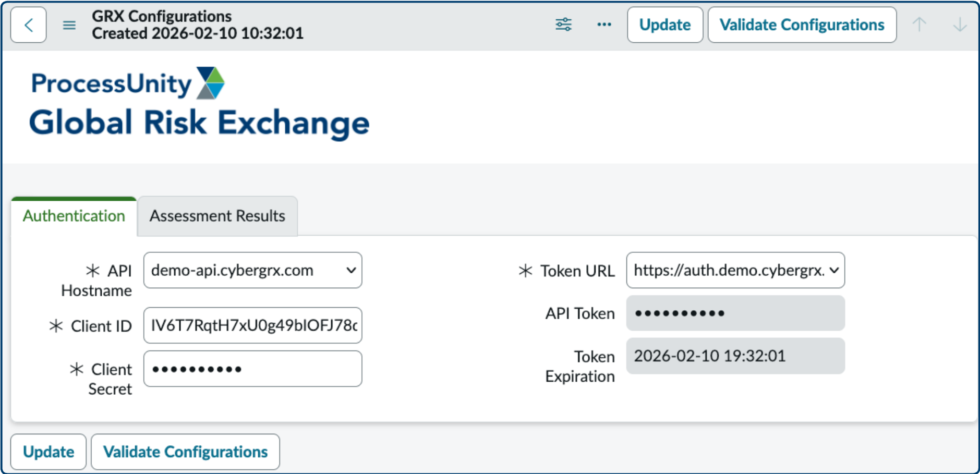980x474 pixels.
Task: Open the hamburger menu icon
Action: 69,25
